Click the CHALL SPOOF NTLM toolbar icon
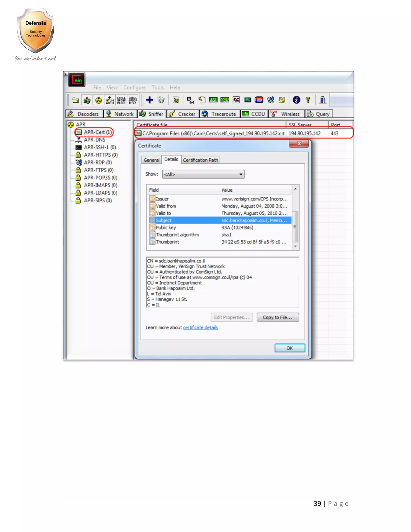Viewport: 411px width, 532px height. (x=133, y=100)
